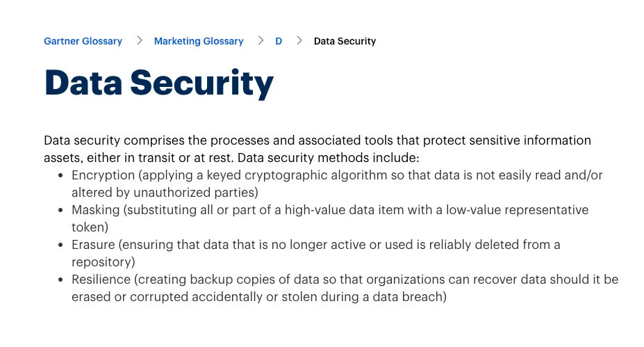This screenshot has width=644, height=347.
Task: Click the Data Security breadcrumb item
Action: (x=345, y=41)
